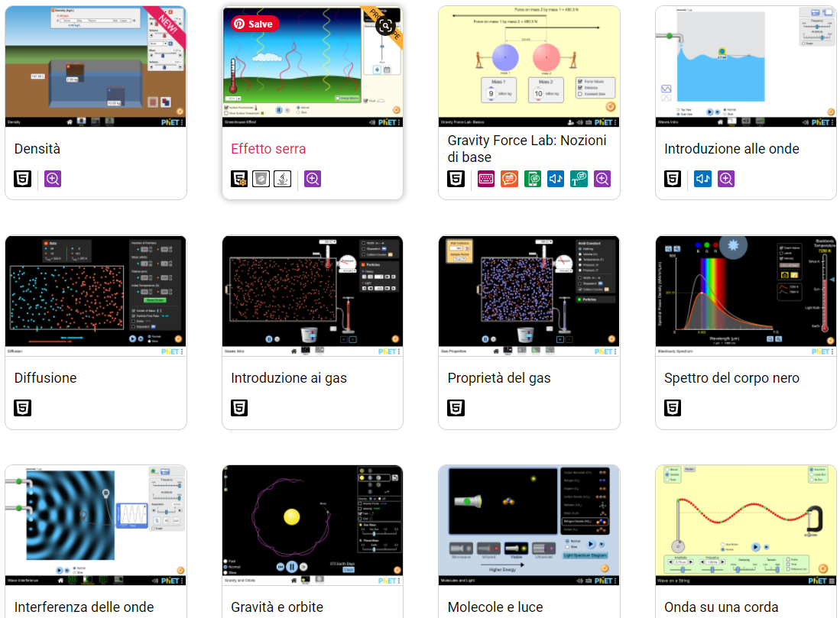Click the blue sound icon under Introduzione alle onde
Image resolution: width=840 pixels, height=618 pixels.
click(702, 179)
